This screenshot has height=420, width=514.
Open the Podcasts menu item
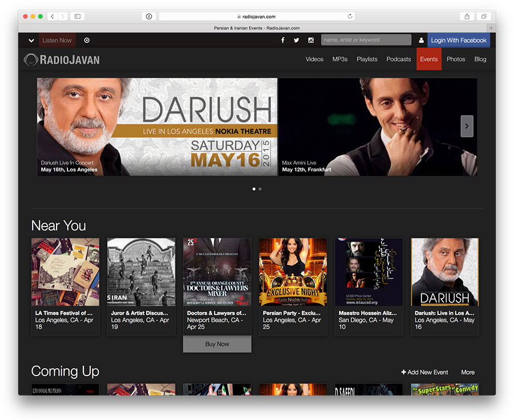click(399, 59)
